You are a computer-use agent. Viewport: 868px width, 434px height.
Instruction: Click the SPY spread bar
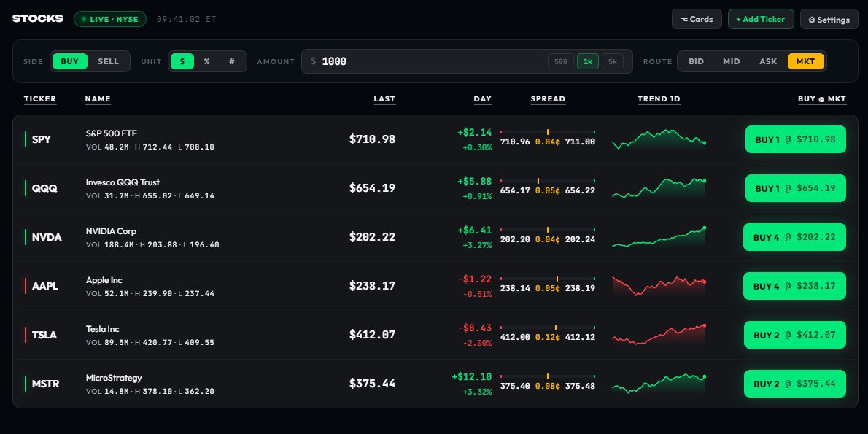pyautogui.click(x=548, y=132)
